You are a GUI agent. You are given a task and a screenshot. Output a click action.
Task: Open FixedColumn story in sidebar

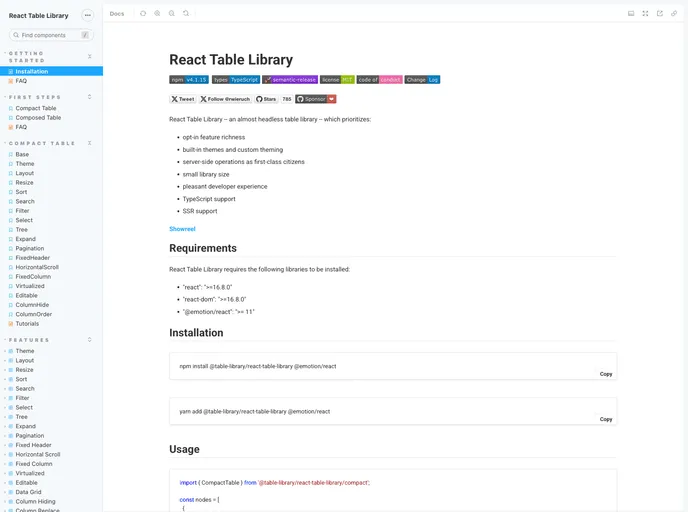(33, 276)
